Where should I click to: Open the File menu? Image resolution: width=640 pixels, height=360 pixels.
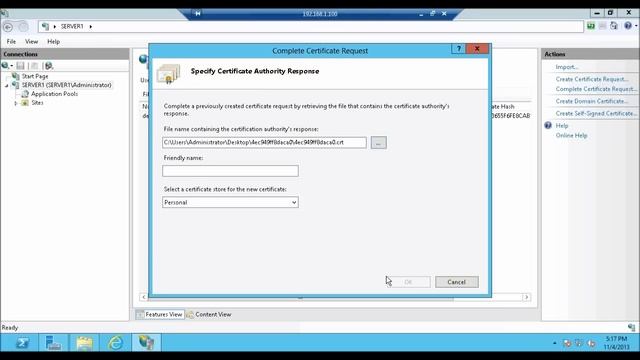click(x=11, y=42)
